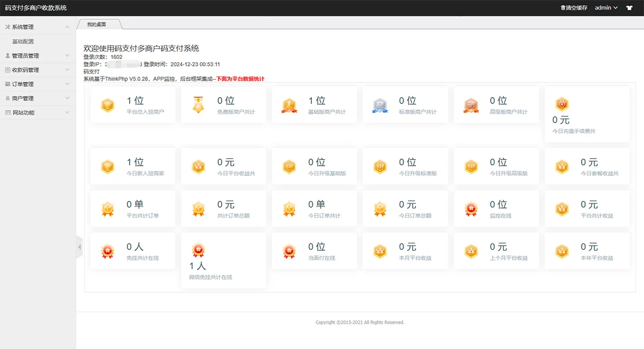Open the admin user dropdown
644x349 pixels.
(606, 8)
